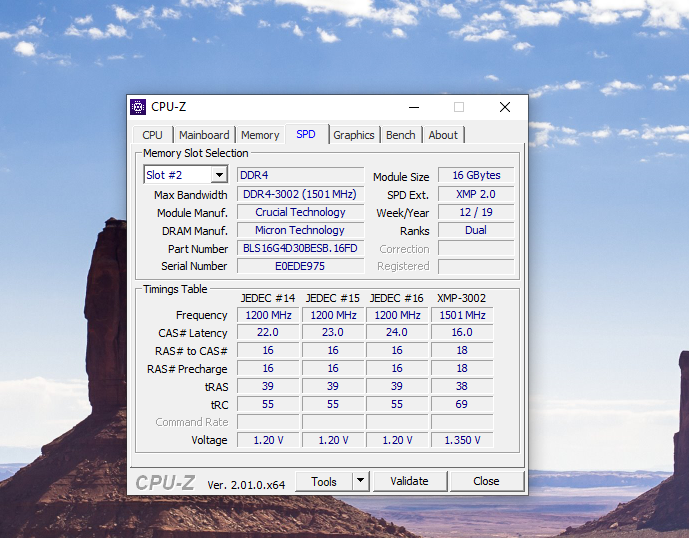Click the XMP 2.0 SPD Ext. value
The image size is (689, 538).
(476, 194)
